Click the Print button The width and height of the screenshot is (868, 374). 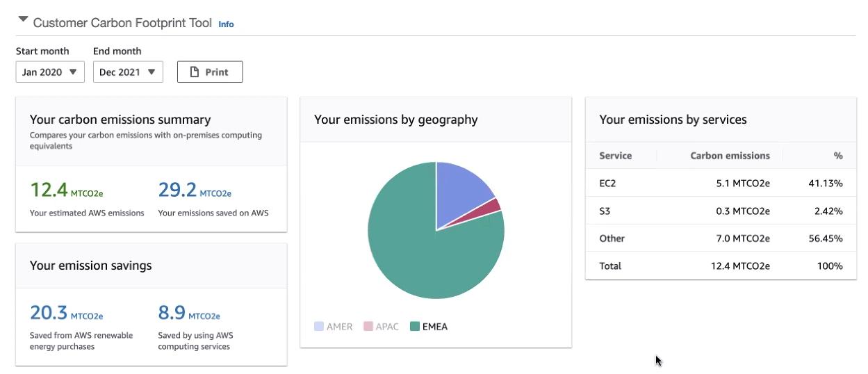[209, 72]
